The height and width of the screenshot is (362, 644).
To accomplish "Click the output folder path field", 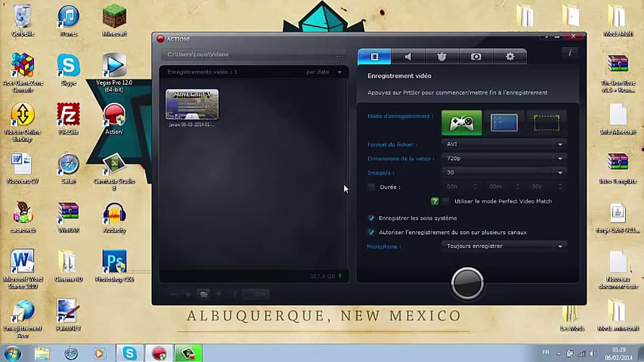I will pyautogui.click(x=249, y=54).
